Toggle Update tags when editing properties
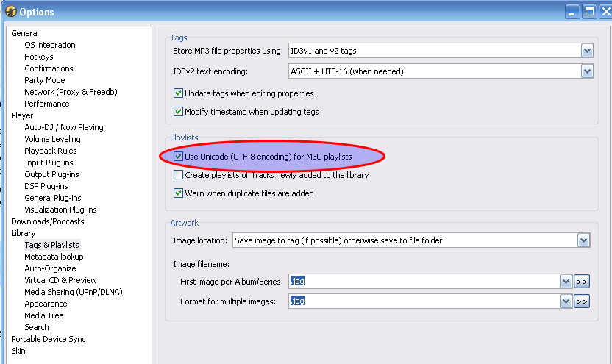 [x=178, y=93]
